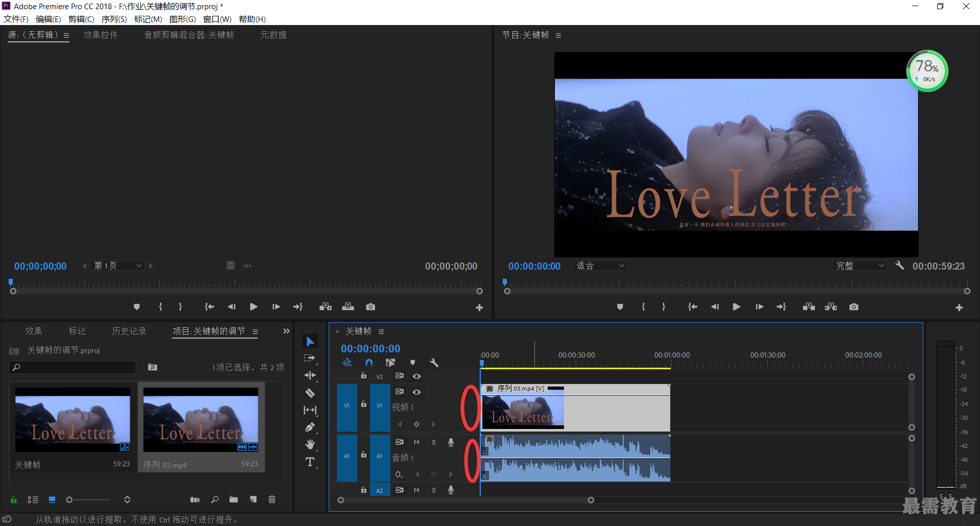Enable voice-over record on A1
Viewport: 980px width, 526px height.
tap(451, 442)
